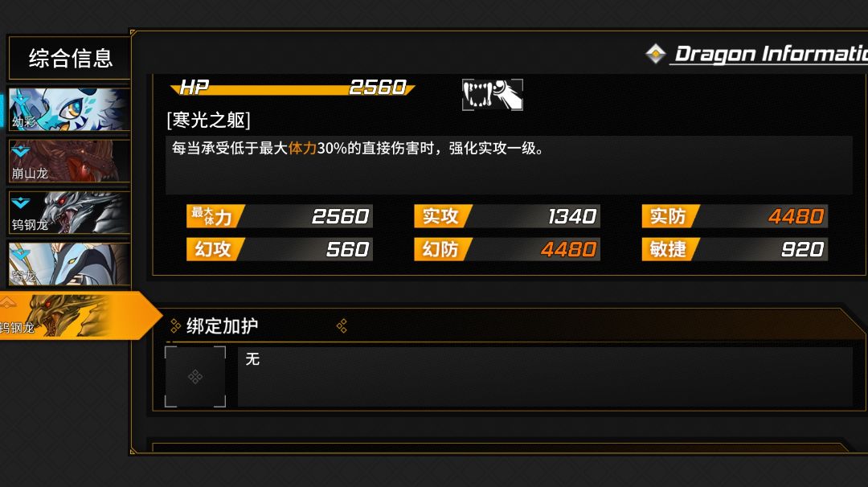Viewport: 868px width, 487px height.
Task: Click diamond ornament left of 绑定加护 heading
Action: [175, 326]
